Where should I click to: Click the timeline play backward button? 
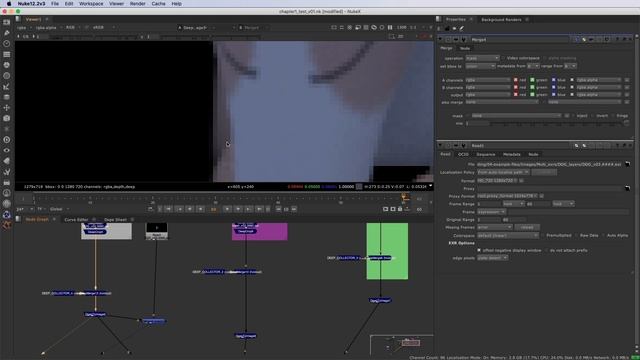pos(200,209)
